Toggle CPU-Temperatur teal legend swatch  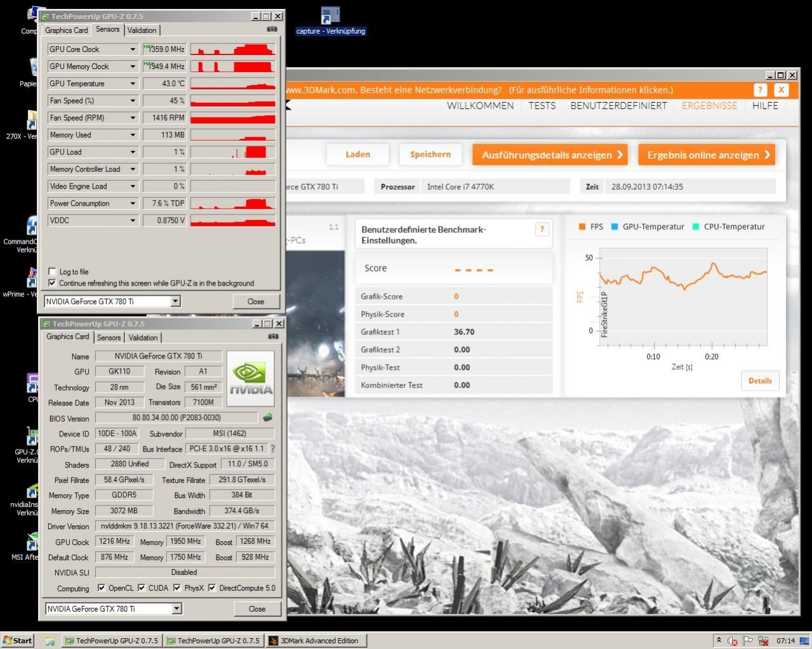(x=695, y=226)
